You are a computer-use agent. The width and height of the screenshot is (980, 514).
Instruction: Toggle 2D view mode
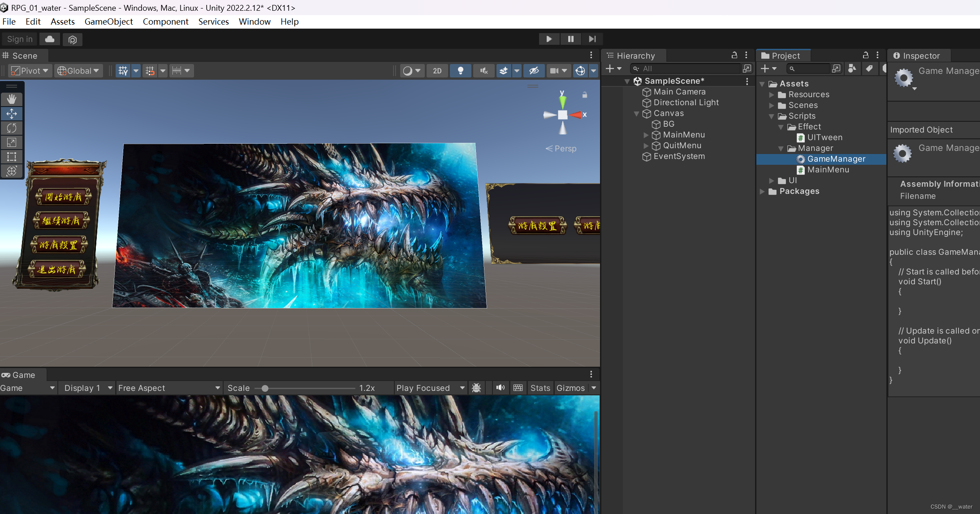click(x=437, y=71)
